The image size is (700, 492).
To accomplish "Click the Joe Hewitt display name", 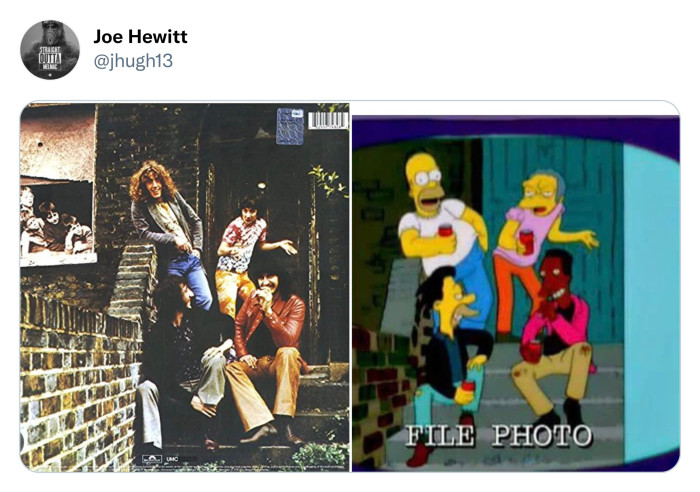I will [140, 36].
